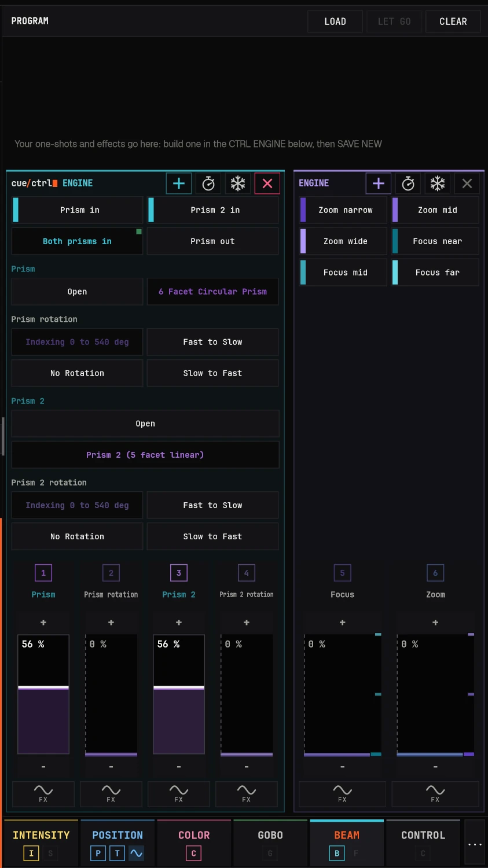Switch to CONTROL tab
The width and height of the screenshot is (488, 868).
[x=423, y=843]
